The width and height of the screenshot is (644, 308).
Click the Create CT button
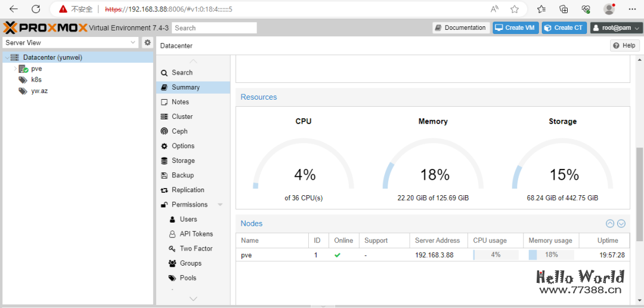(x=564, y=28)
